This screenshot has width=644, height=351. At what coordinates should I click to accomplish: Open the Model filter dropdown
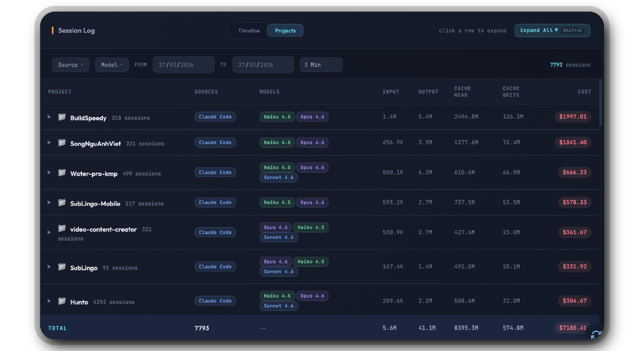pos(112,65)
